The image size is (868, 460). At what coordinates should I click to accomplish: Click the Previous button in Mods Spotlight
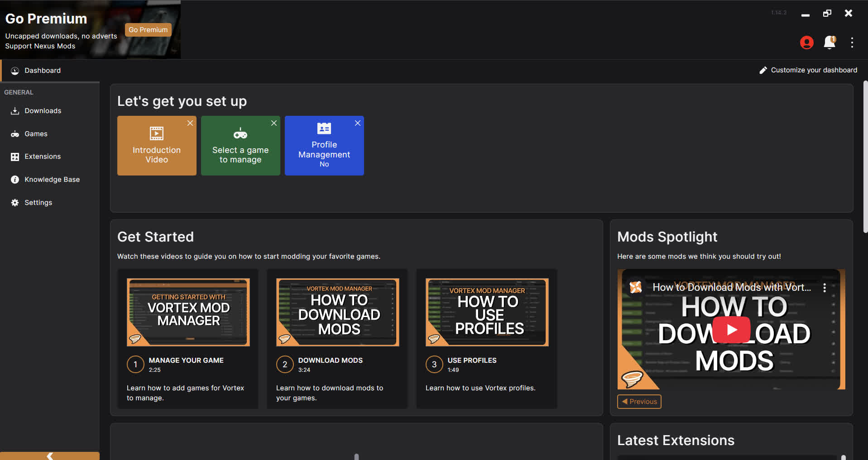click(x=639, y=402)
